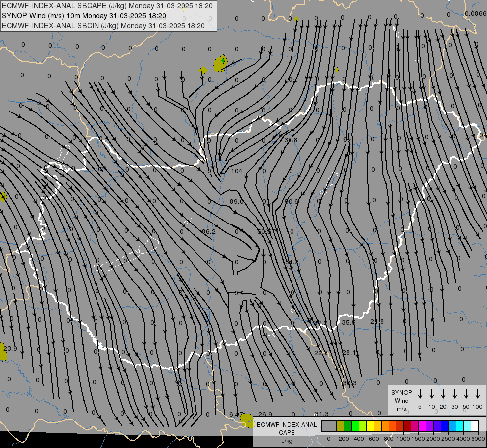
Task: Click the 26.9 value near bottom
Action: (x=265, y=415)
